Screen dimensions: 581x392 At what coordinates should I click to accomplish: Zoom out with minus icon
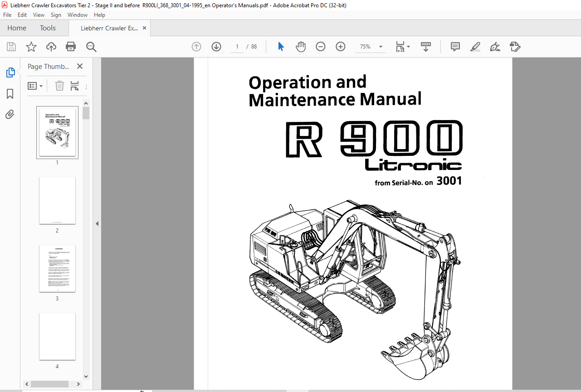click(321, 47)
